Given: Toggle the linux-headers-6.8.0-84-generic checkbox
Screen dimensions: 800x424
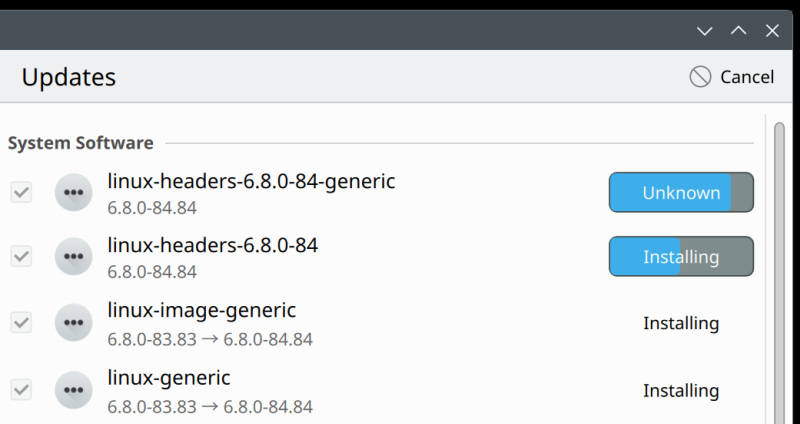Looking at the screenshot, I should click(x=21, y=192).
